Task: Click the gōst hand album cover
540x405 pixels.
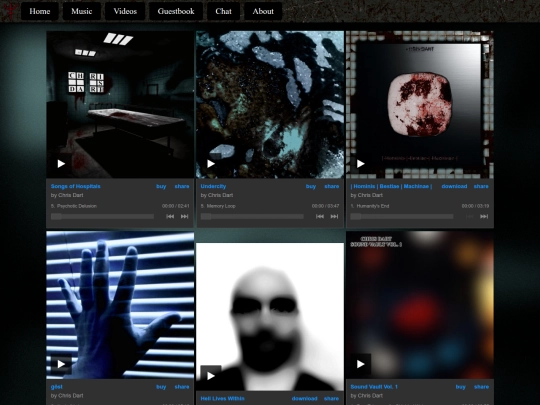Action: tap(120, 305)
